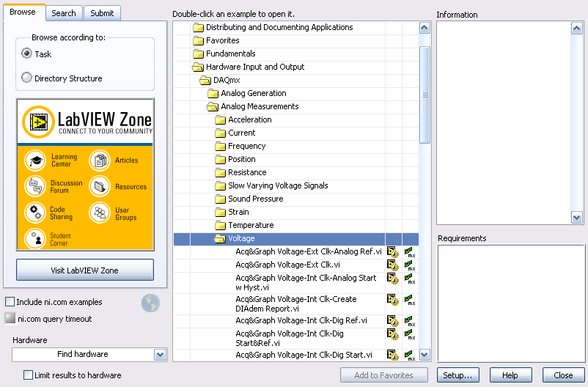Open the User Groups icon
The width and height of the screenshot is (588, 387).
coord(100,213)
